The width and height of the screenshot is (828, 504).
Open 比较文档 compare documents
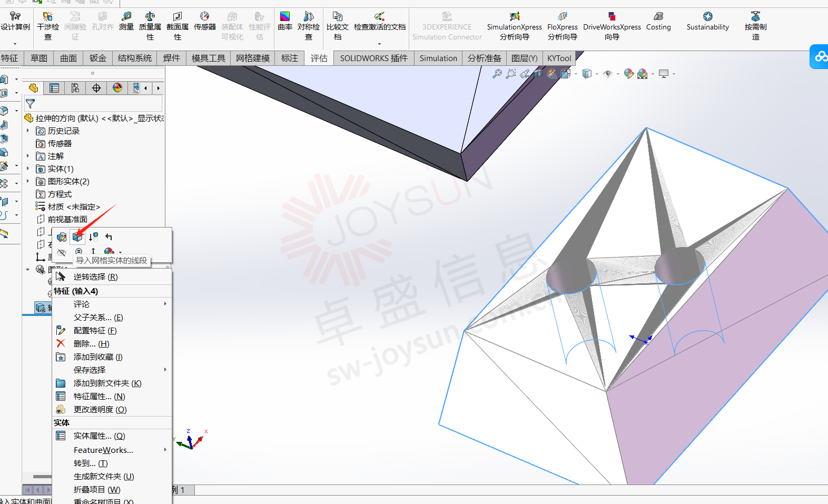338,26
